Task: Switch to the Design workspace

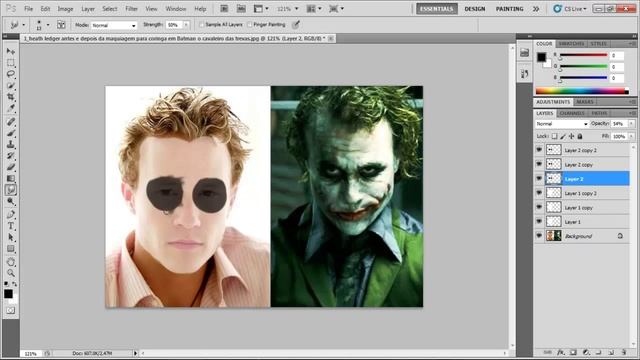Action: click(475, 9)
